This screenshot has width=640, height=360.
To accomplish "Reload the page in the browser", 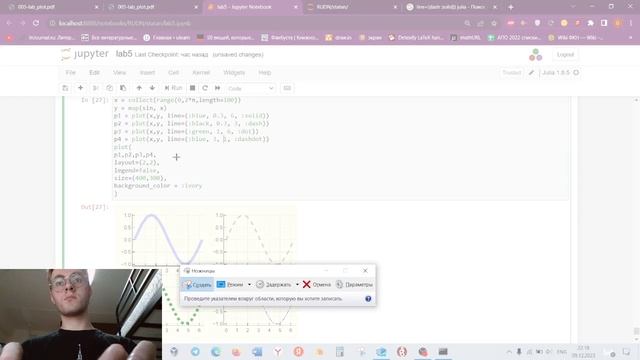I will click(x=36, y=23).
